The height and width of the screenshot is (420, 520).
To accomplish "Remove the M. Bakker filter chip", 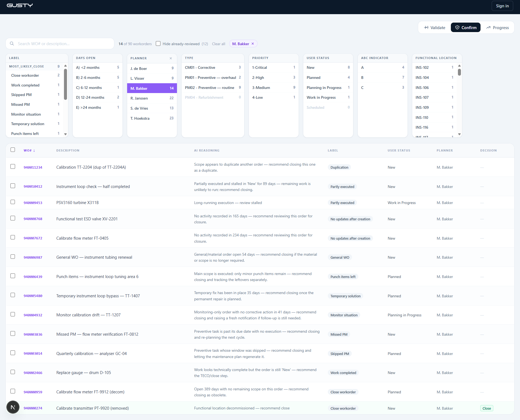I will (x=253, y=44).
